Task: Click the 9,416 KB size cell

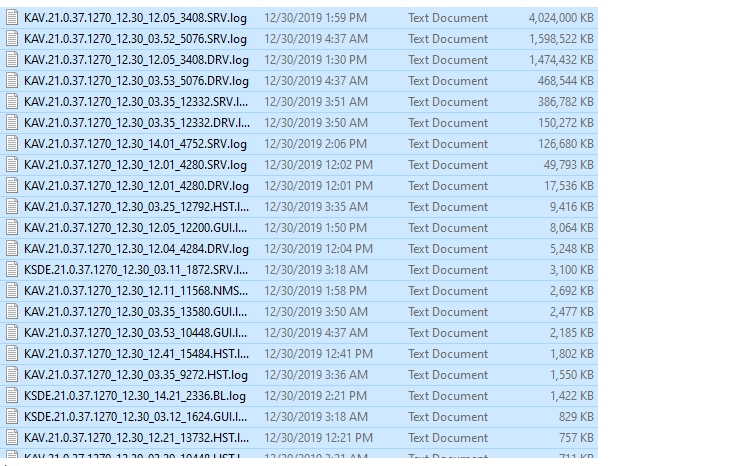Action: tap(572, 207)
